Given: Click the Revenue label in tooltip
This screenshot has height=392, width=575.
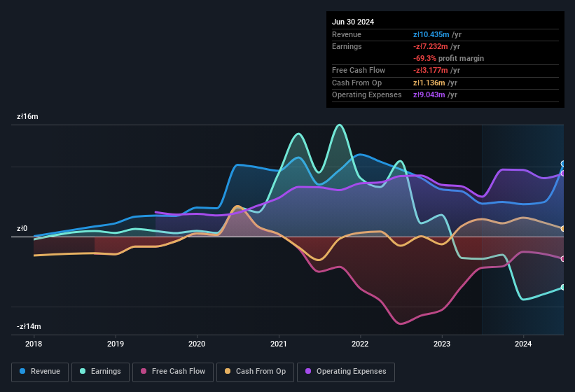Looking at the screenshot, I should coord(347,34).
